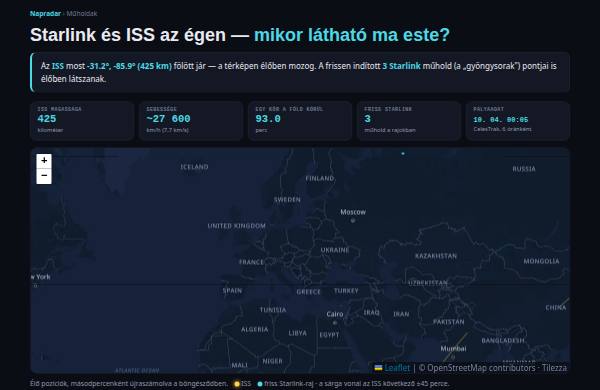Click the KAZAKHSTAN label on map
This screenshot has width=600, height=390.
(x=436, y=256)
